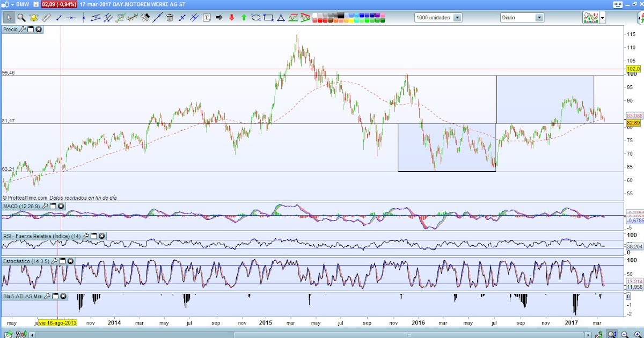Open the chart style dropdown arrow
The image size is (644, 338).
pyautogui.click(x=602, y=18)
